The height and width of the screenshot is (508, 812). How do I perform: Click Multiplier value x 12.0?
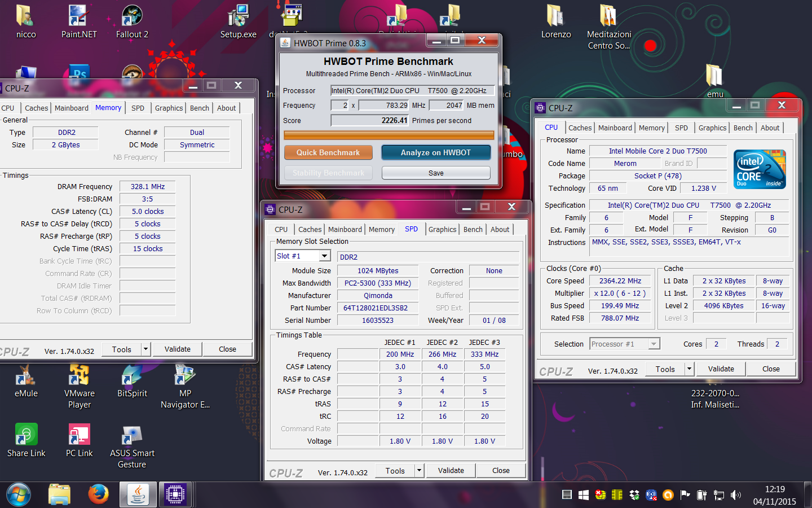coord(620,293)
